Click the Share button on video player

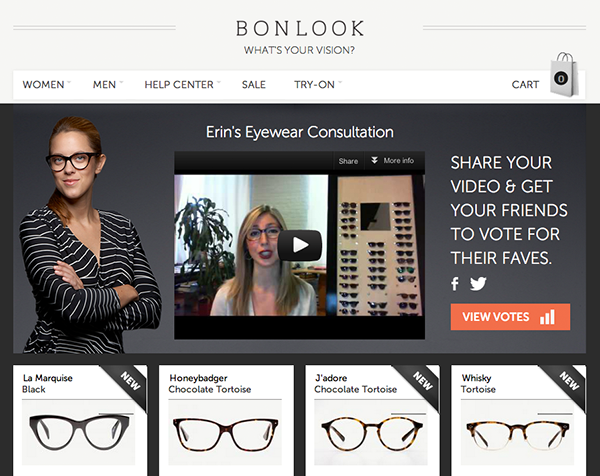[348, 161]
